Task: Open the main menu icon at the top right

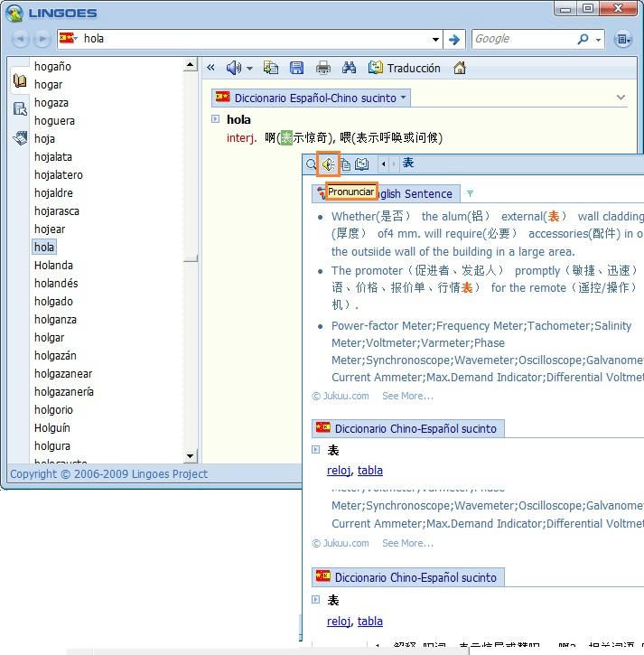Action: click(623, 39)
